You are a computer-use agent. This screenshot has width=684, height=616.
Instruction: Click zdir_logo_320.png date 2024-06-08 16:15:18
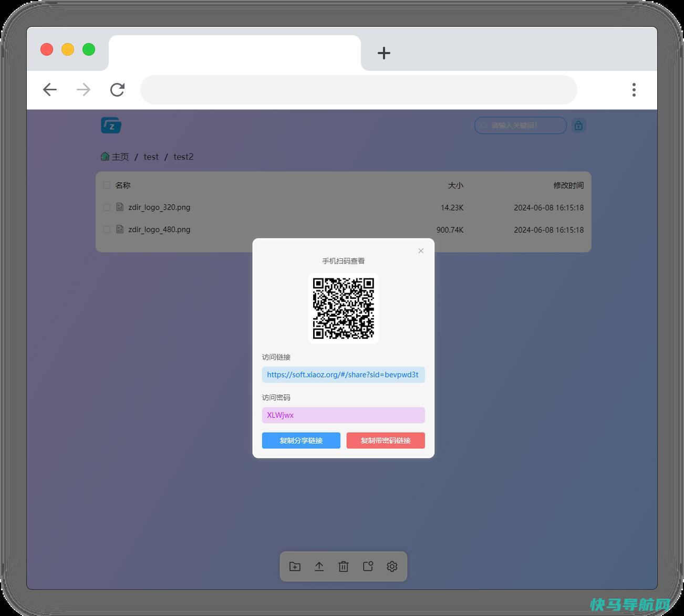click(549, 207)
